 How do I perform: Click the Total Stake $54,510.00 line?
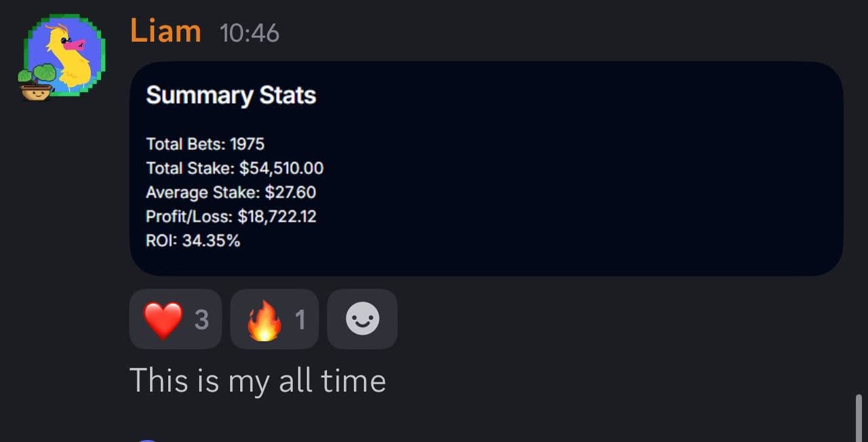[x=235, y=168]
